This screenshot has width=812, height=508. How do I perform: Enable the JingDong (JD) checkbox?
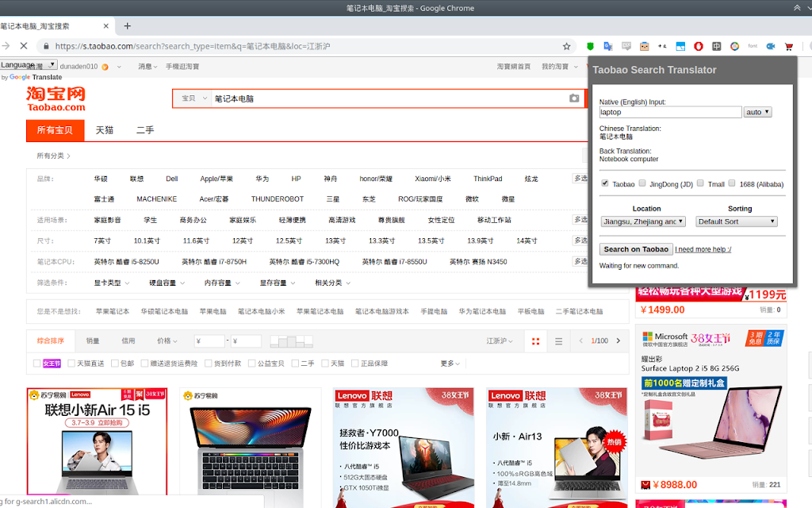pos(642,183)
